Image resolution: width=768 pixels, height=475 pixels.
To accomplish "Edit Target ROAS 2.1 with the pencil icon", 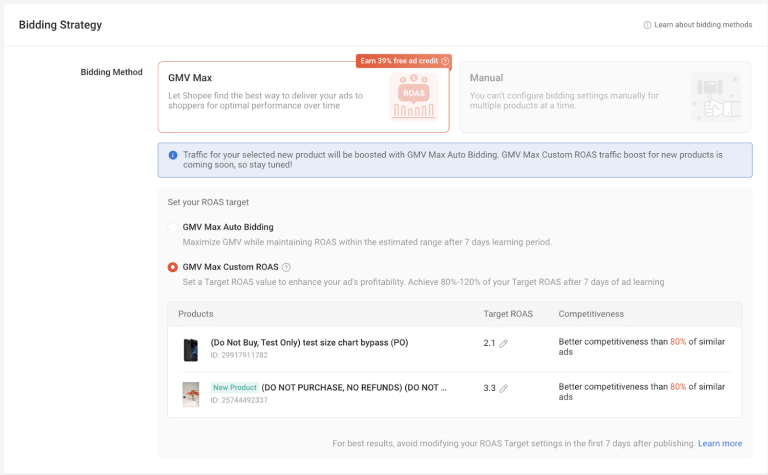I will (504, 343).
